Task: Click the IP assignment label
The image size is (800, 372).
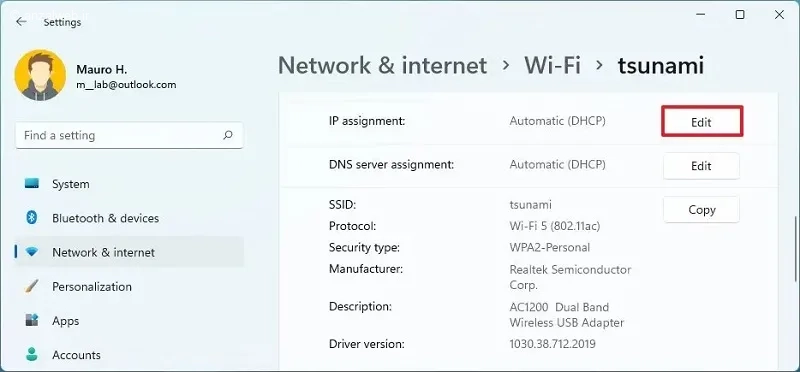Action: [x=367, y=121]
